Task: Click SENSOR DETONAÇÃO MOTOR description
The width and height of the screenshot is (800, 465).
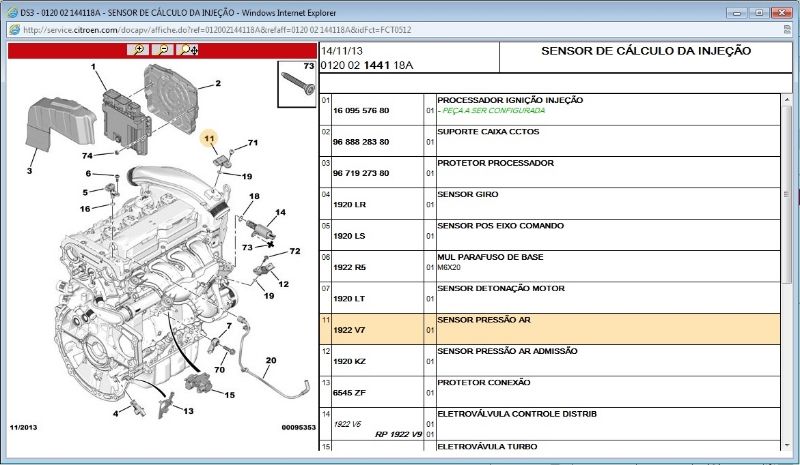Action: 501,288
